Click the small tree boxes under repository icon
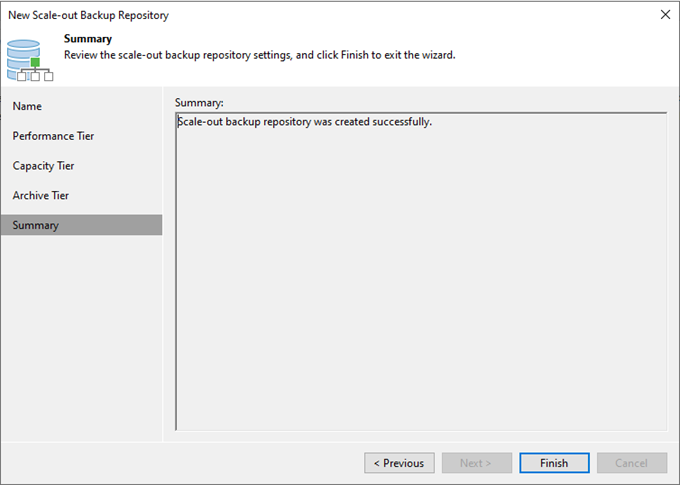Screen dimensions: 680x485 coord(35,76)
